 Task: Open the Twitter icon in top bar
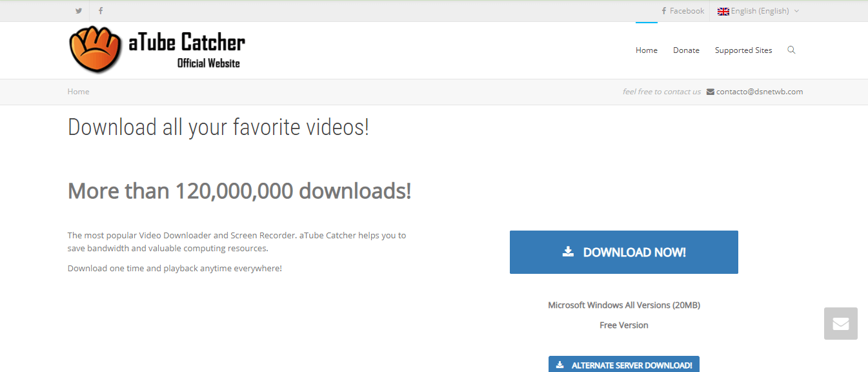[79, 11]
